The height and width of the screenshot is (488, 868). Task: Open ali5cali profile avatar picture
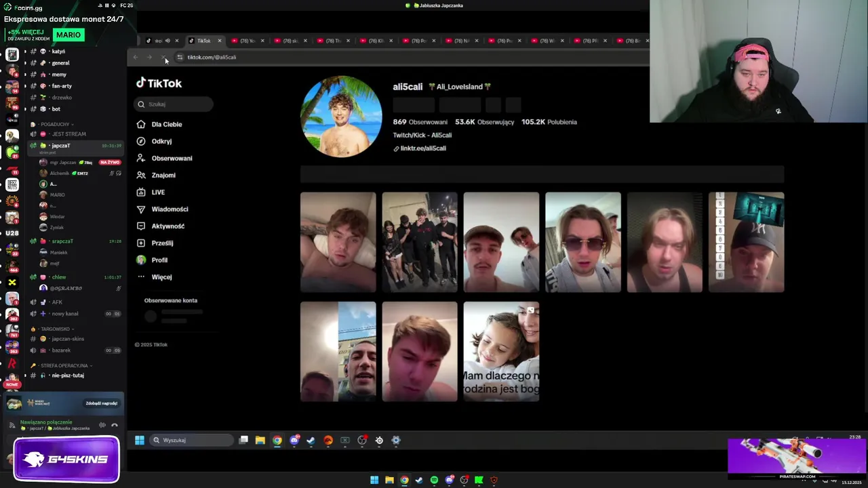[x=341, y=116]
